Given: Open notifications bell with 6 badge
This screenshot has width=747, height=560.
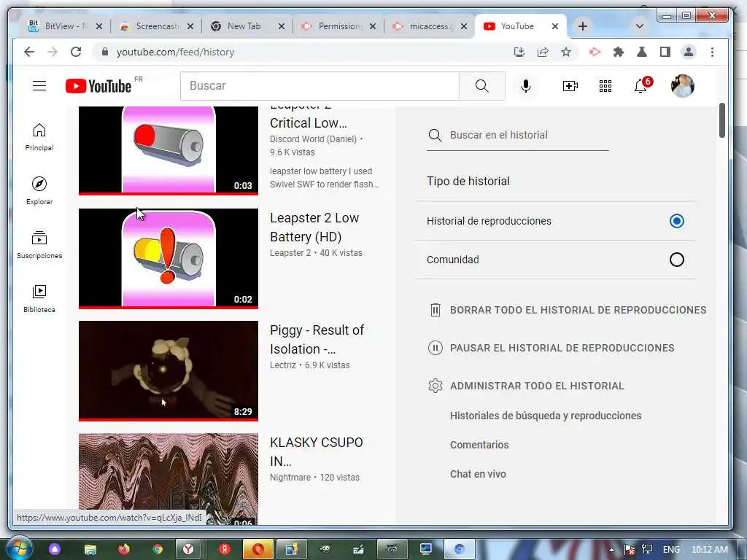Looking at the screenshot, I should pyautogui.click(x=642, y=86).
